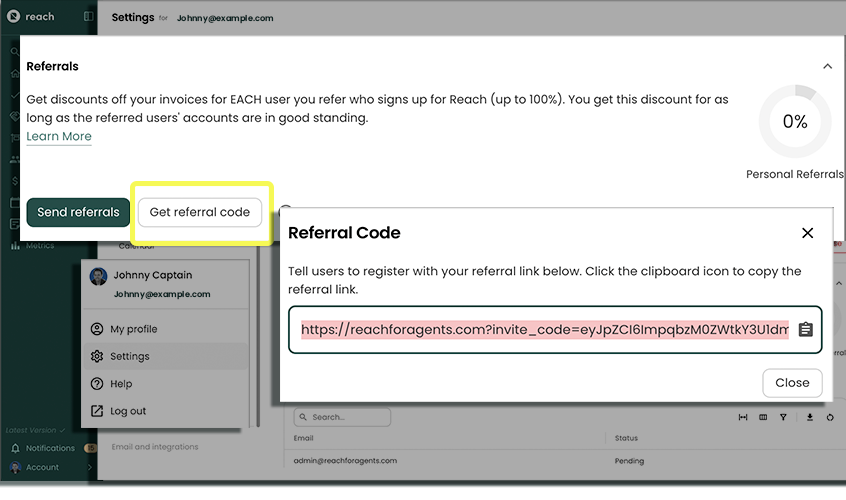Click the fit-column-width icon in table toolbar

click(x=743, y=417)
